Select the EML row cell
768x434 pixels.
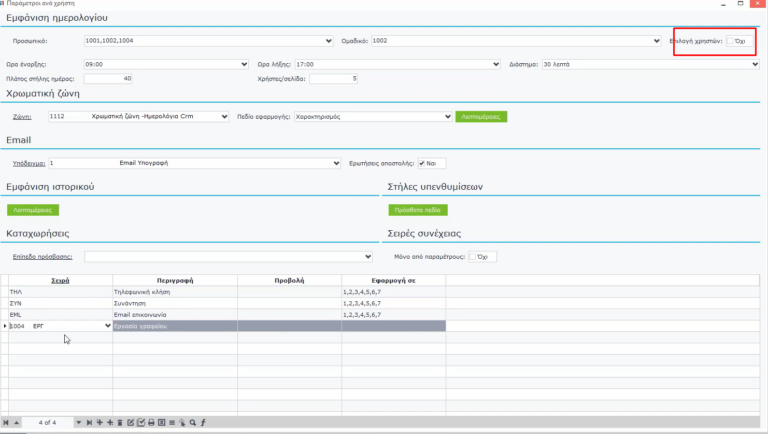[60, 314]
